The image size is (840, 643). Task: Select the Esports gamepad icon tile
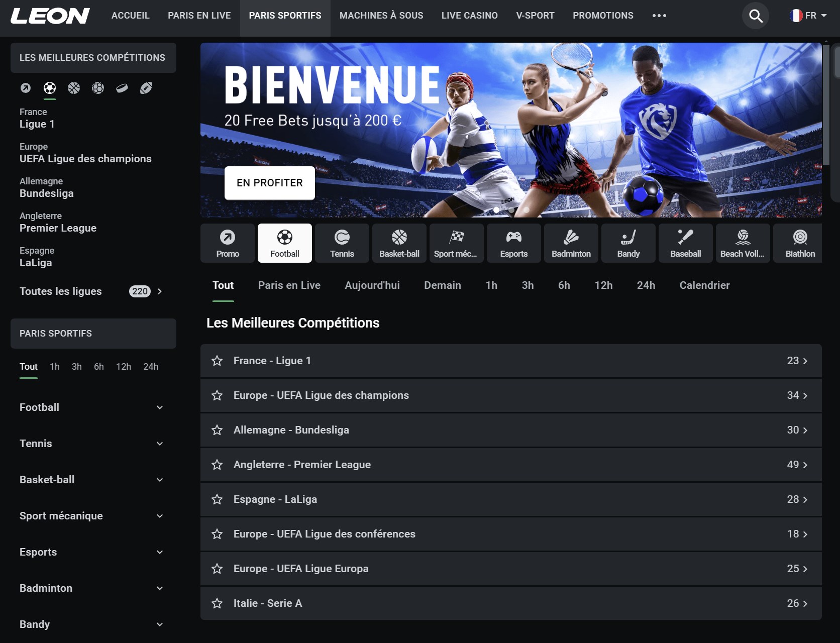[x=513, y=243]
